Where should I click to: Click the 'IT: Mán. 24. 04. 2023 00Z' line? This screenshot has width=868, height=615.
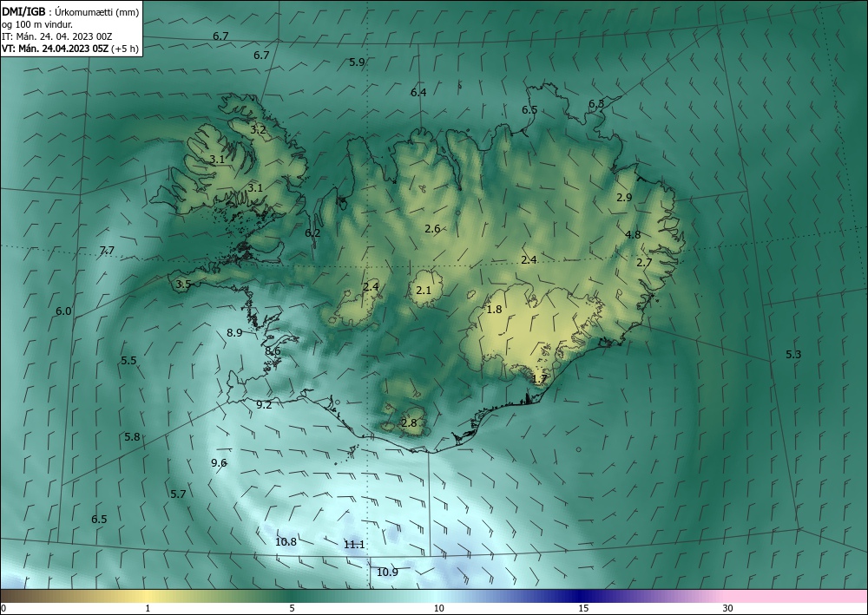[x=57, y=36]
